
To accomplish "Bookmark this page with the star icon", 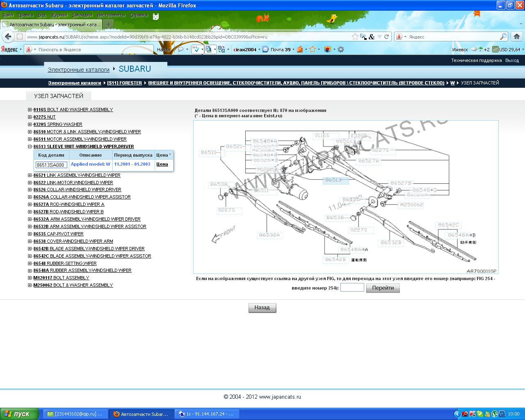I will point(355,37).
